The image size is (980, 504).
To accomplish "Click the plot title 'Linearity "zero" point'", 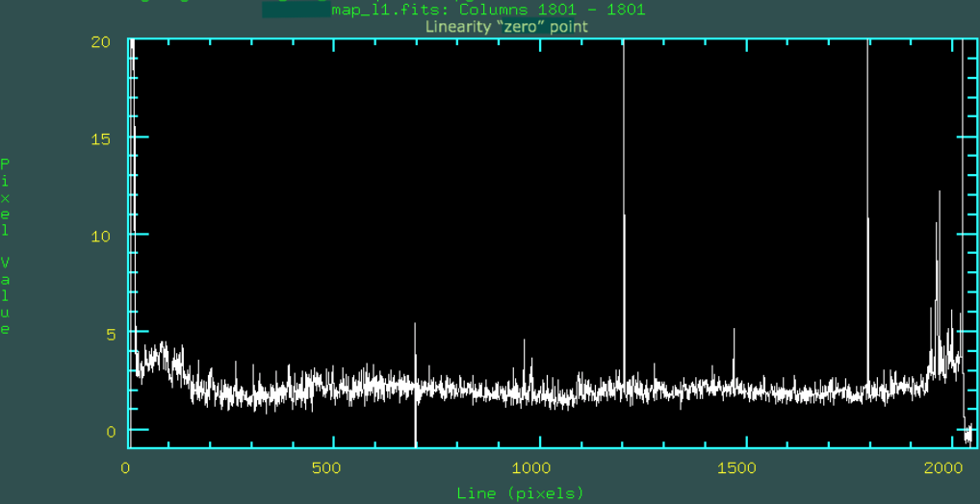I will pos(506,27).
